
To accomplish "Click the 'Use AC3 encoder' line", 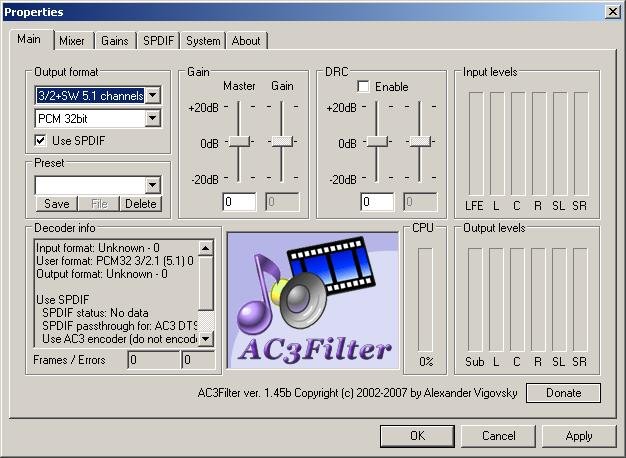I will pos(119,339).
